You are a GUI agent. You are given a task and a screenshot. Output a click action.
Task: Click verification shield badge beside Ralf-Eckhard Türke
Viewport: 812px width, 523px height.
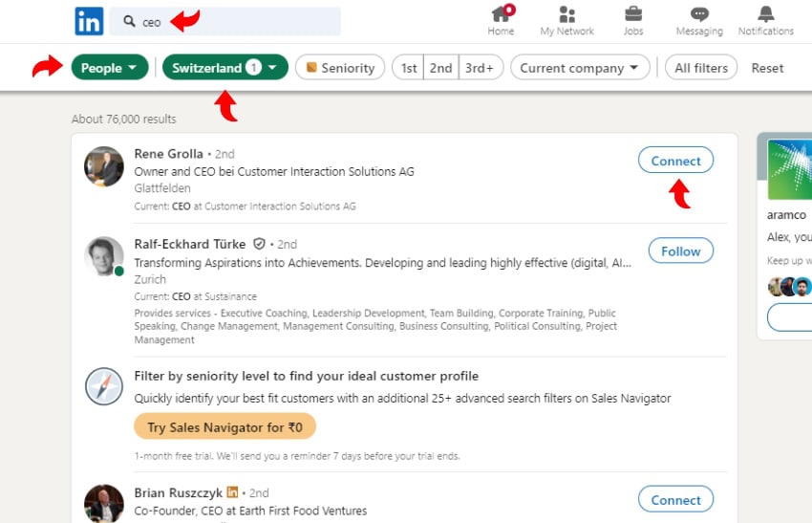click(259, 244)
